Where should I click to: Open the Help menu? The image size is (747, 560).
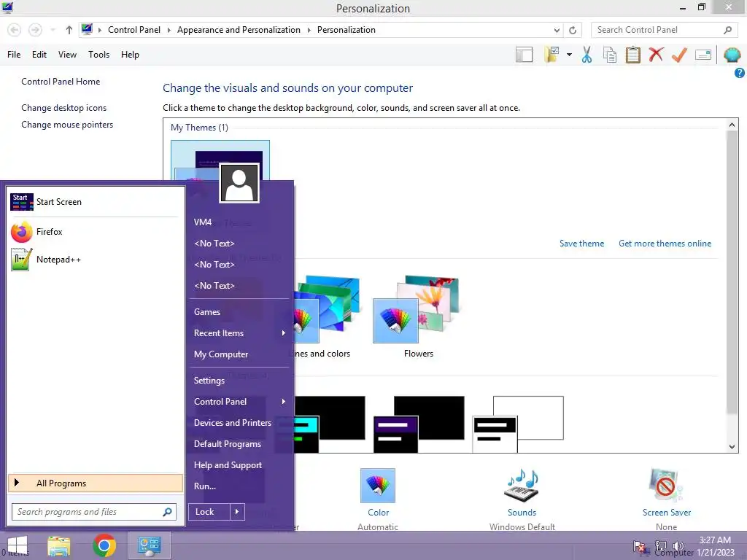tap(130, 55)
